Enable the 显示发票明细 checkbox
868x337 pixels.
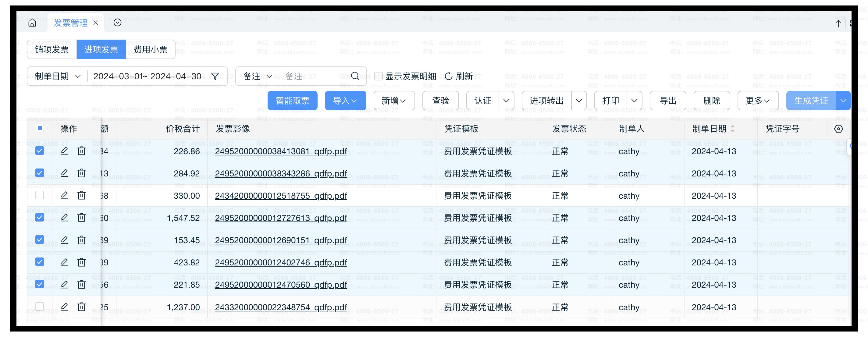tap(379, 76)
